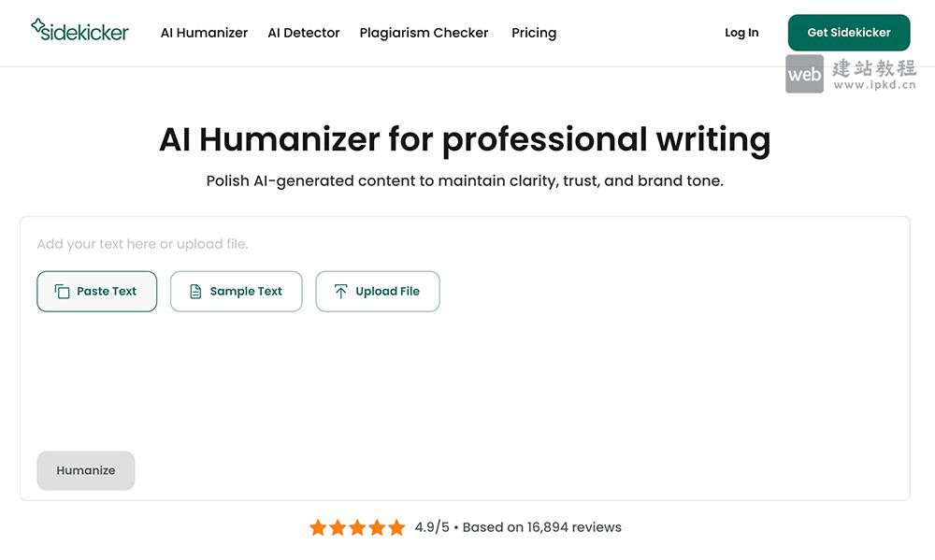Click the middle star of the review rating
This screenshot has height=560, width=935.
358,527
